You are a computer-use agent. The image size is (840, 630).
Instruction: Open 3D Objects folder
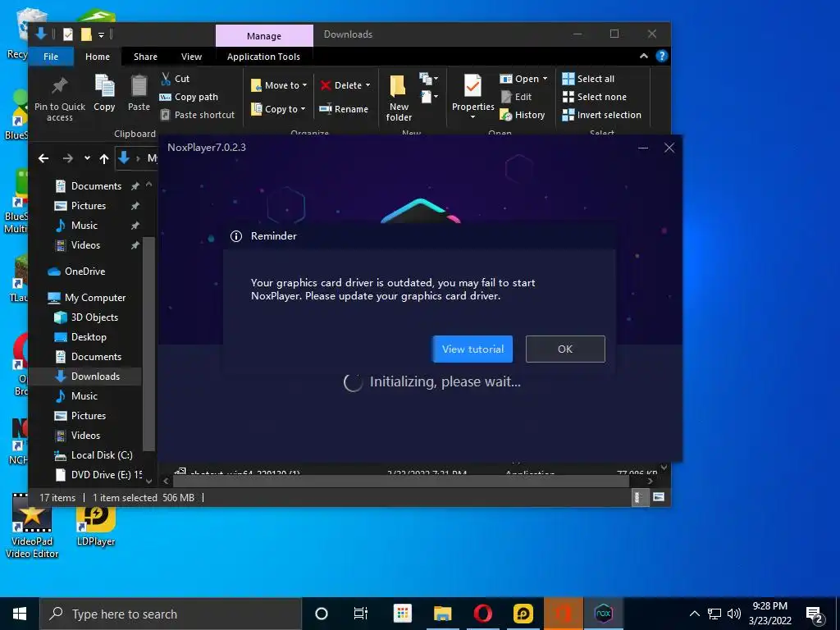(87, 317)
